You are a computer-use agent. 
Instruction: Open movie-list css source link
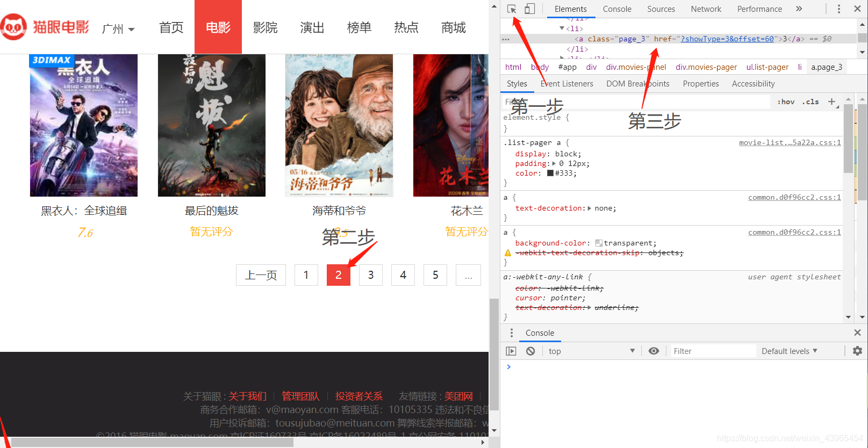[790, 142]
